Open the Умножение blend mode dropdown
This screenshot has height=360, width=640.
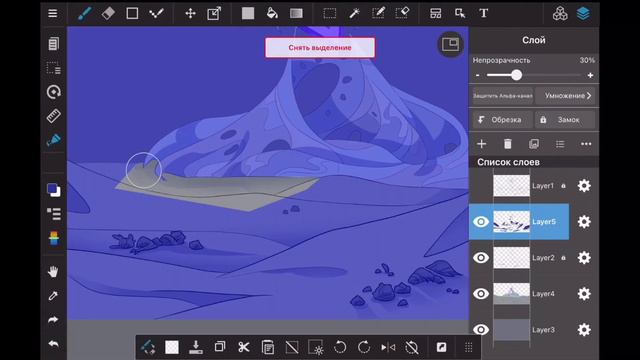pos(565,96)
